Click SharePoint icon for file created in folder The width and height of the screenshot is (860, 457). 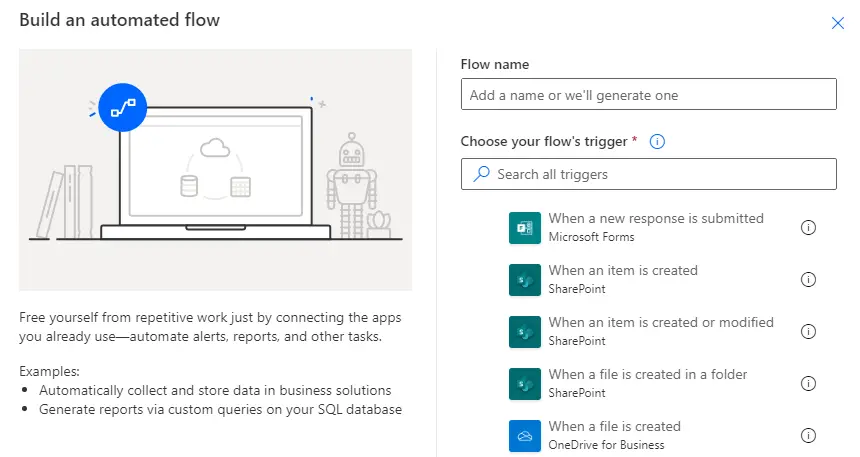[x=525, y=384]
